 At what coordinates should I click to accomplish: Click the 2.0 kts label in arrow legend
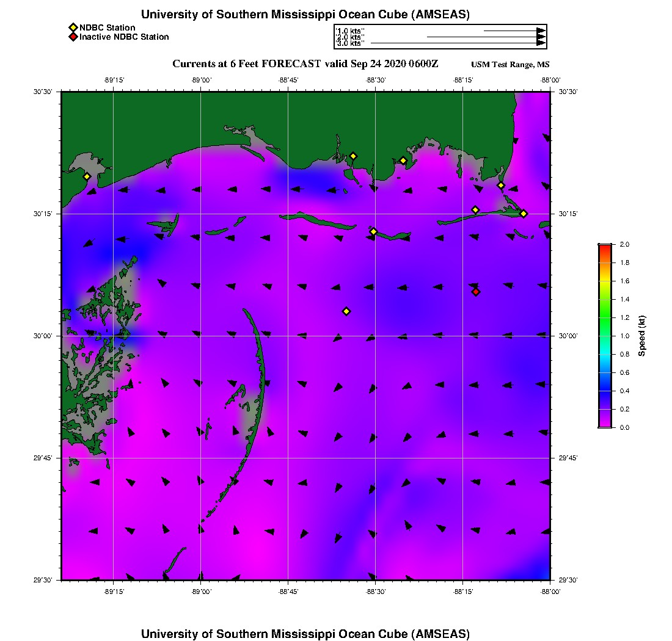351,37
